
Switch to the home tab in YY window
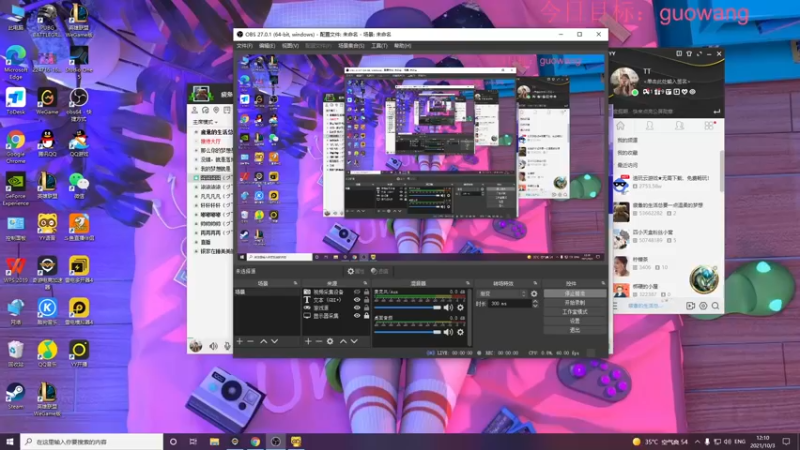click(x=621, y=126)
